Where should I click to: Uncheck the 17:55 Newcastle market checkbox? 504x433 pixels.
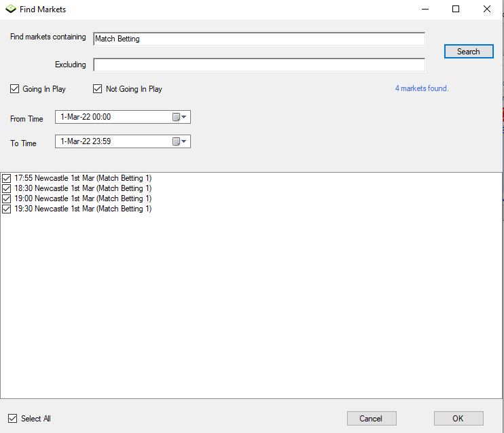click(7, 178)
